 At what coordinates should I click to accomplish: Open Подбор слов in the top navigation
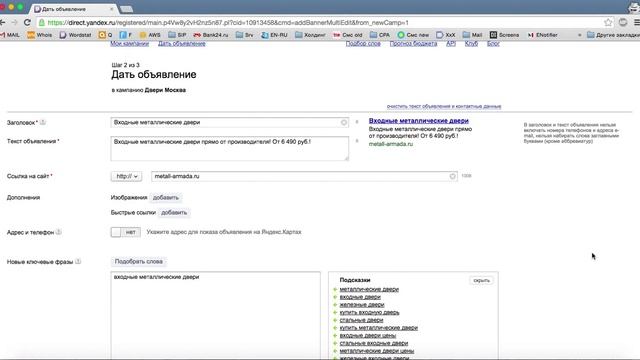(x=363, y=44)
